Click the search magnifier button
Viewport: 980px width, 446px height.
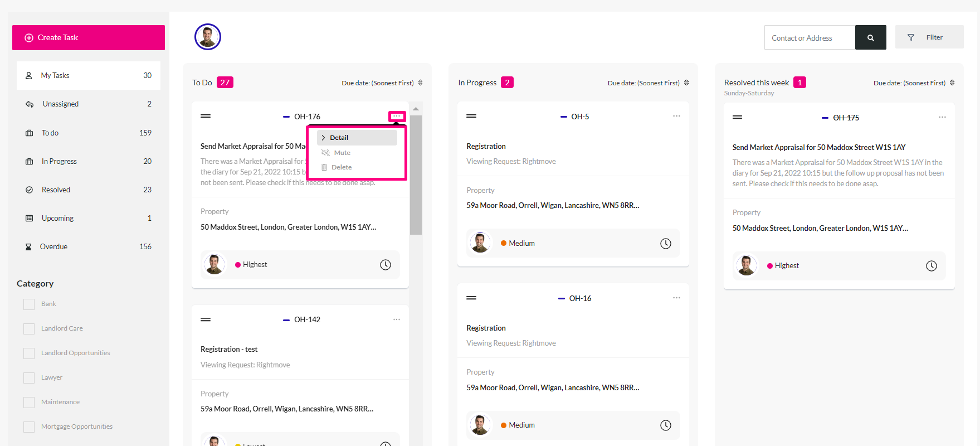click(x=870, y=37)
